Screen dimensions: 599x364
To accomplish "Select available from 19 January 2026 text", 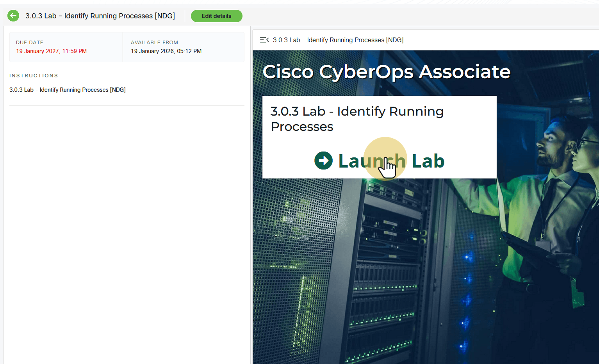I will [x=166, y=51].
